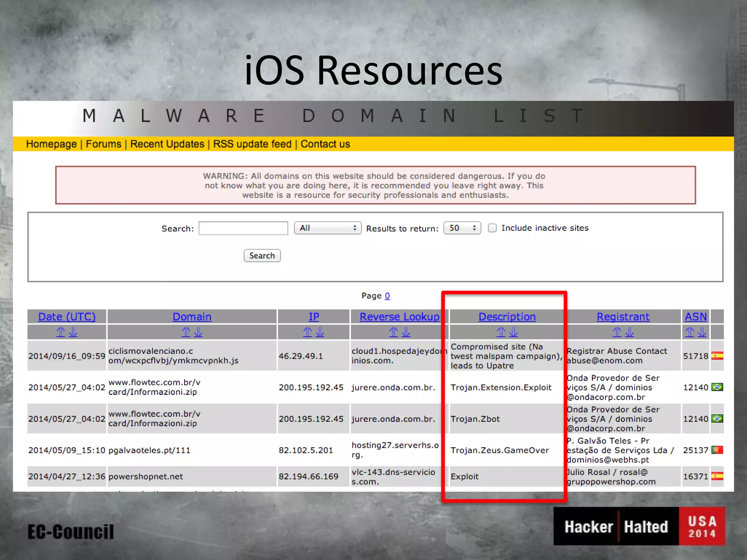Select powershopnet.net domain cell
This screenshot has height=560, width=747.
[192, 476]
